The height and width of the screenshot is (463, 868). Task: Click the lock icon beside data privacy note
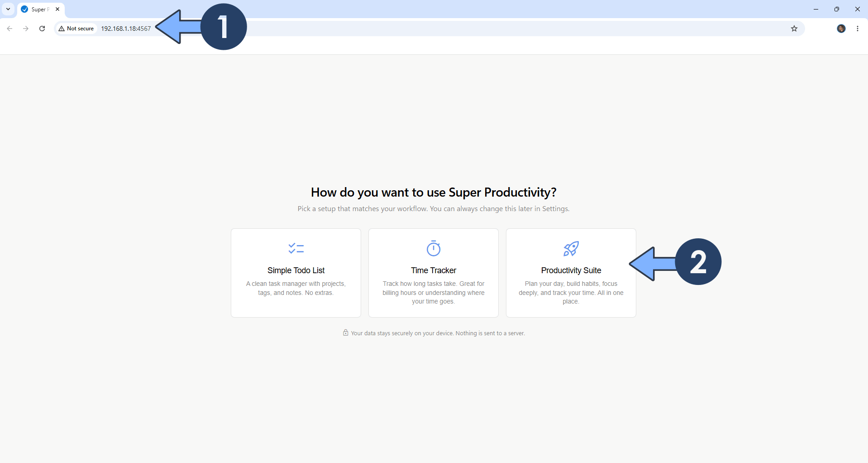pos(346,333)
